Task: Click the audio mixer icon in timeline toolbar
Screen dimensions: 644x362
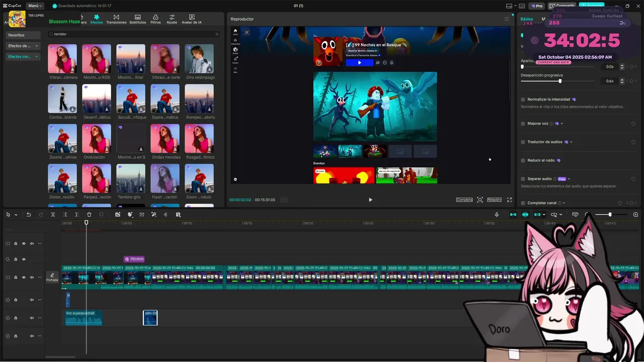Action: click(142, 215)
